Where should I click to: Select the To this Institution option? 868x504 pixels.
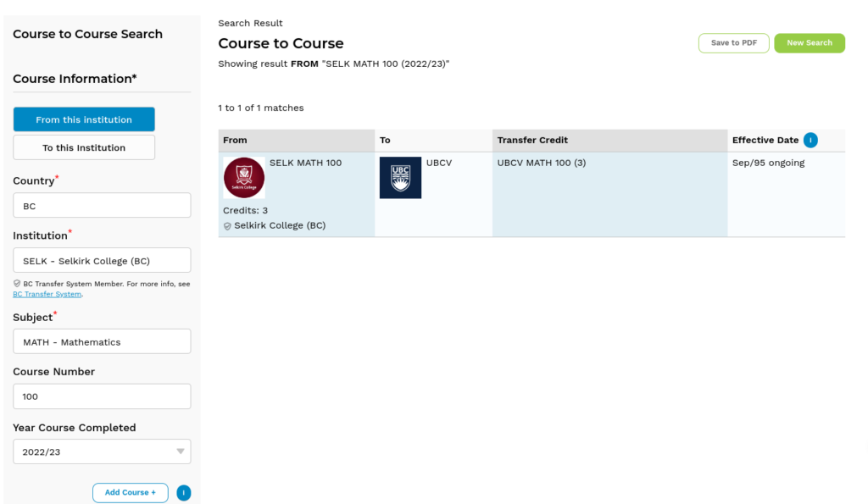84,147
